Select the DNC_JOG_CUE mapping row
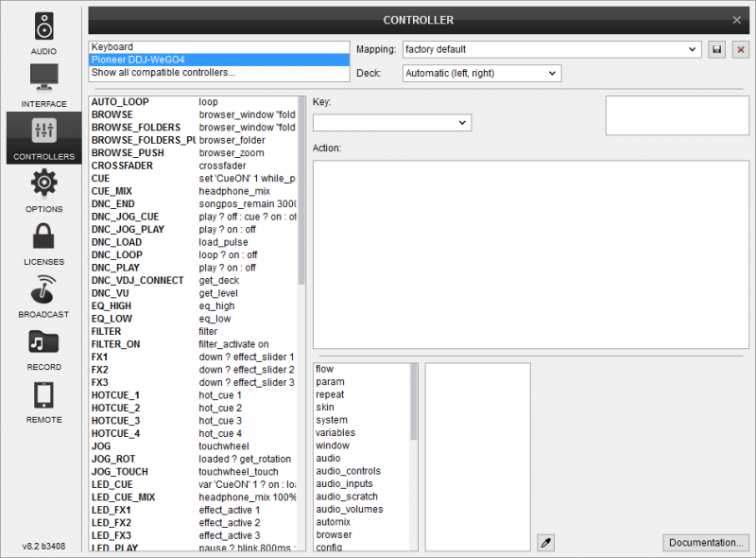756x558 pixels. 194,217
